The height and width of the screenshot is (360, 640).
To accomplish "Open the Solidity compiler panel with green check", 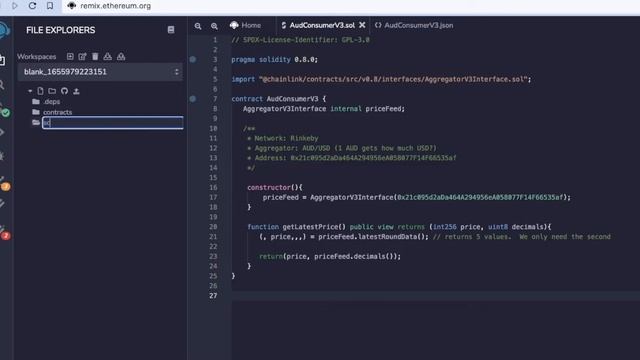I will pos(5,112).
